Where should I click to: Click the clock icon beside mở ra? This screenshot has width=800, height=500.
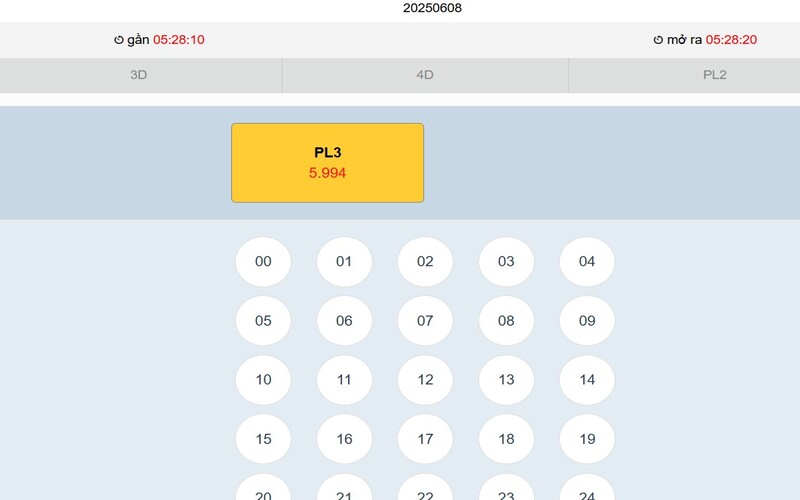[x=658, y=40]
